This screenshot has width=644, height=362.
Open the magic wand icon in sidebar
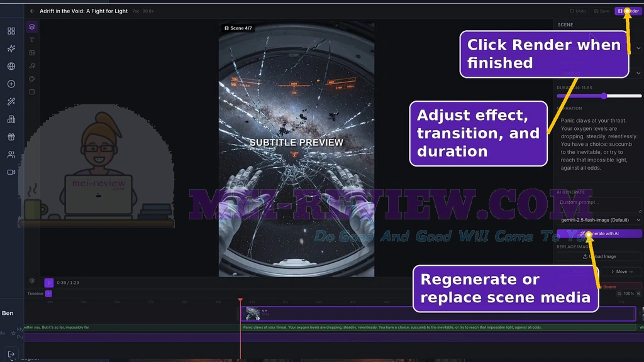(11, 101)
